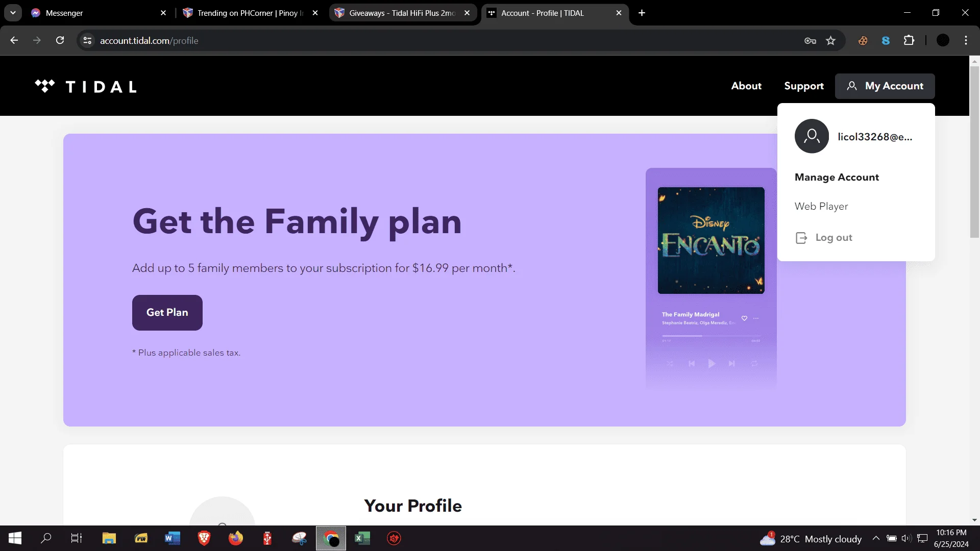
Task: Switch to Trending on PHCorner tab
Action: 250,13
